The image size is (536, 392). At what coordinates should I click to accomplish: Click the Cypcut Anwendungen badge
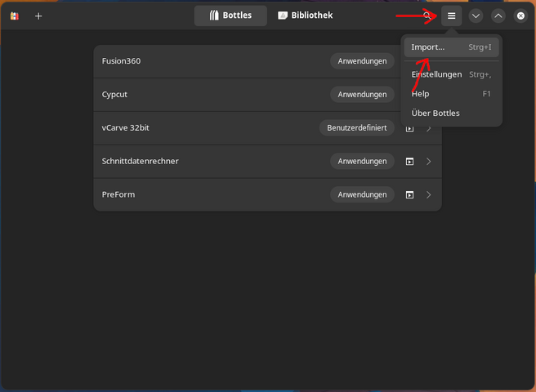pyautogui.click(x=362, y=95)
